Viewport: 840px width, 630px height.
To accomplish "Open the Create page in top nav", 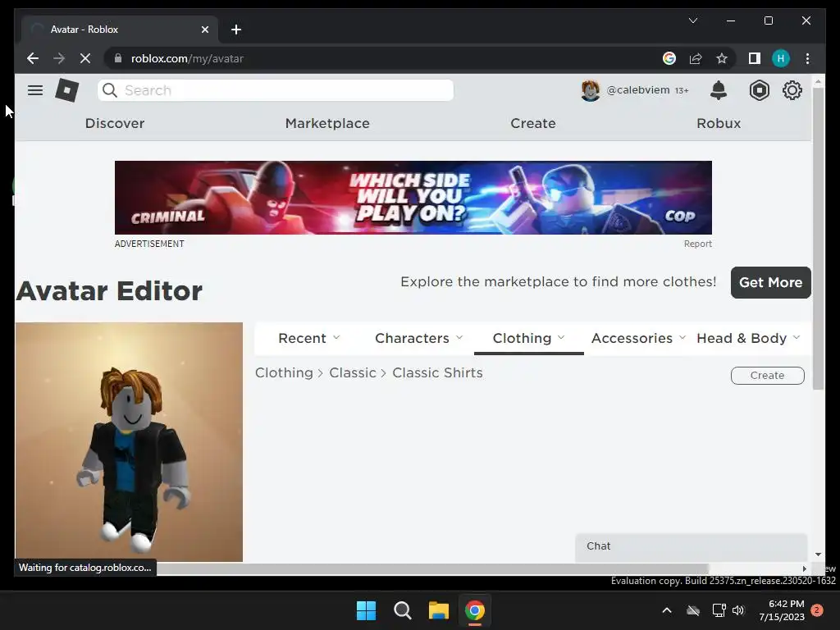I will click(533, 123).
